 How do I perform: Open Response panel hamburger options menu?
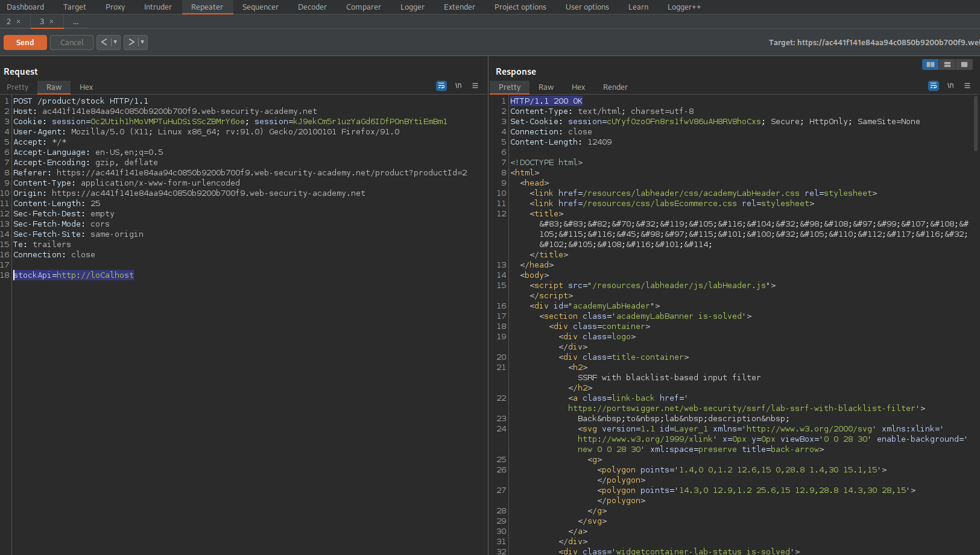pyautogui.click(x=967, y=86)
